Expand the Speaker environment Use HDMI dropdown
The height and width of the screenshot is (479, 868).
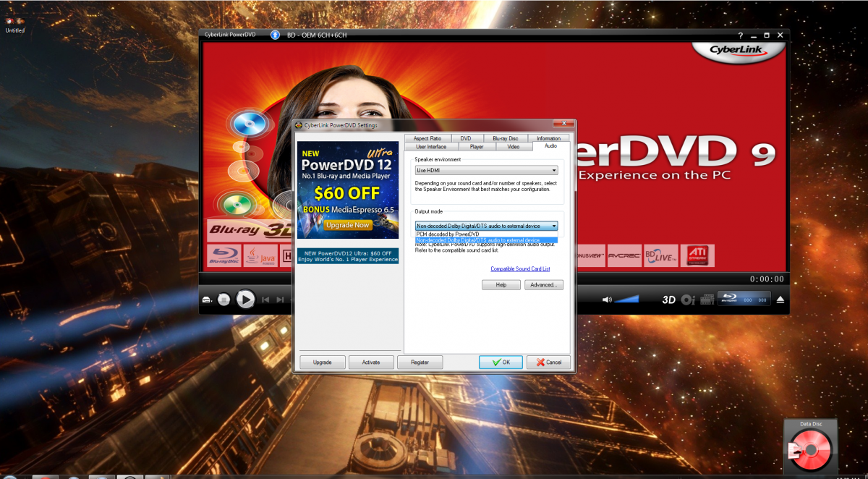(486, 170)
